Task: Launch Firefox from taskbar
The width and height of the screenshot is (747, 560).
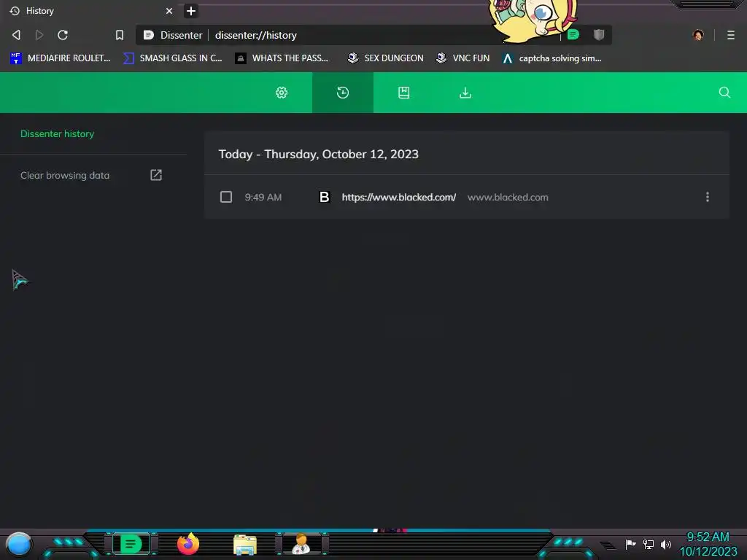Action: tap(188, 544)
